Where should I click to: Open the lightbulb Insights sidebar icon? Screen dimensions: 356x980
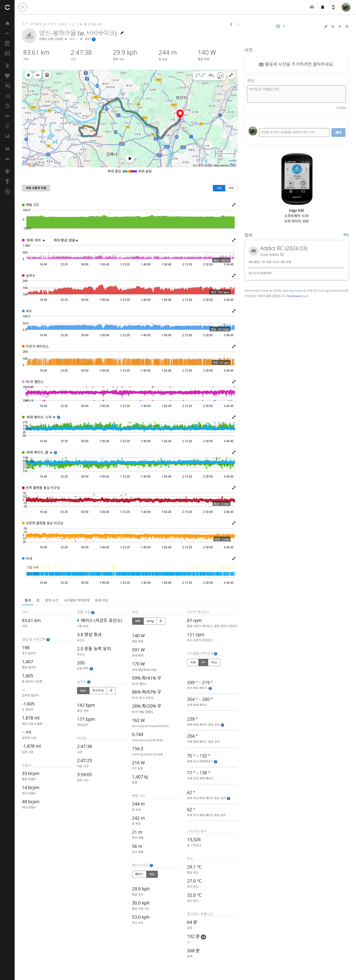[7, 126]
